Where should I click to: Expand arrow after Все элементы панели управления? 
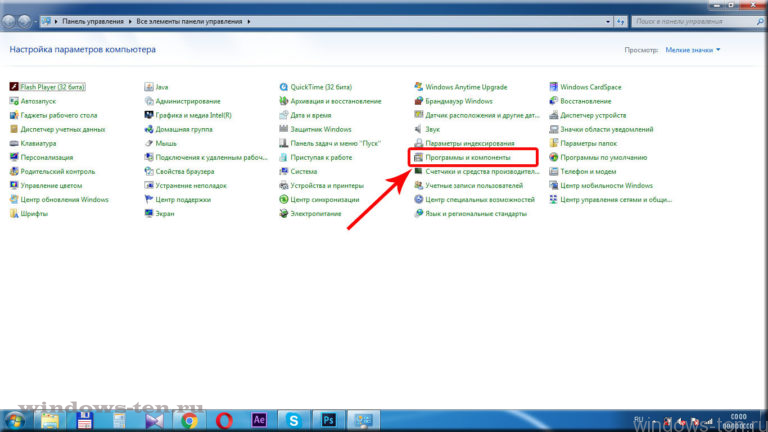tap(249, 22)
